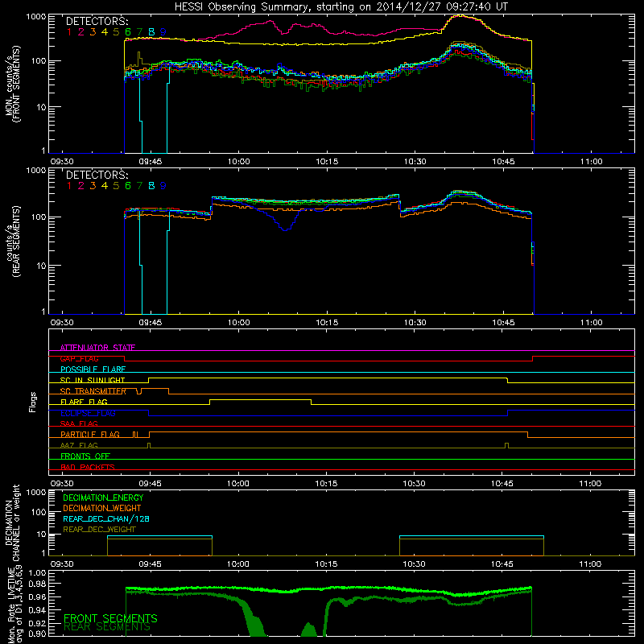Image resolution: width=644 pixels, height=644 pixels.
Task: Click the SC_TRANSMITTER flag label
Action: click(93, 391)
